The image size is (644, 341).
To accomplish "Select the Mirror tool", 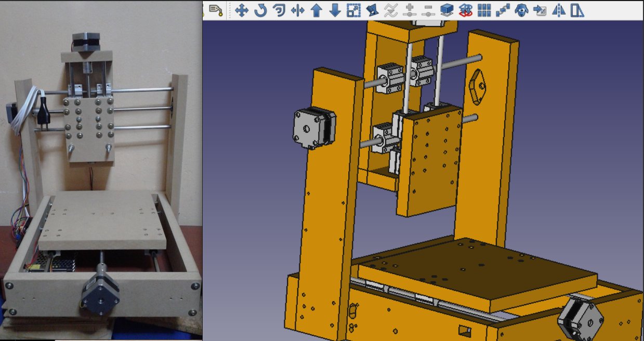I will [x=559, y=10].
